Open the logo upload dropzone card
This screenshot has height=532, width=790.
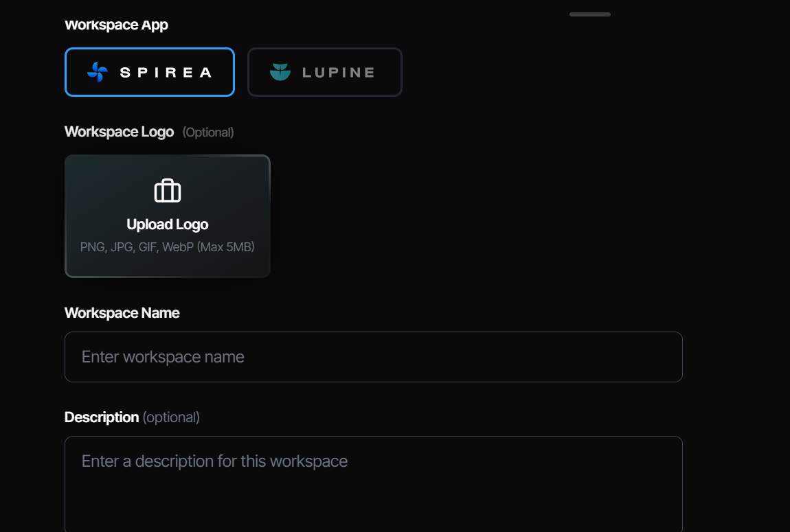point(167,216)
